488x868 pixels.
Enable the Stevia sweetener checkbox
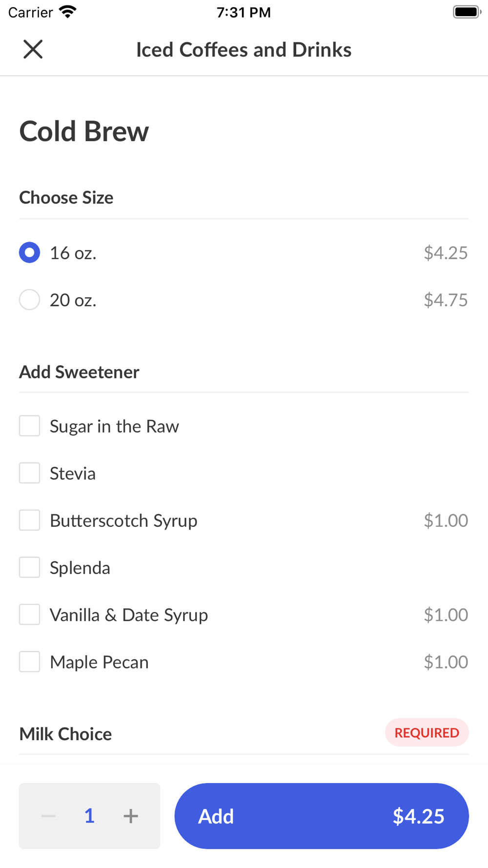pyautogui.click(x=30, y=473)
